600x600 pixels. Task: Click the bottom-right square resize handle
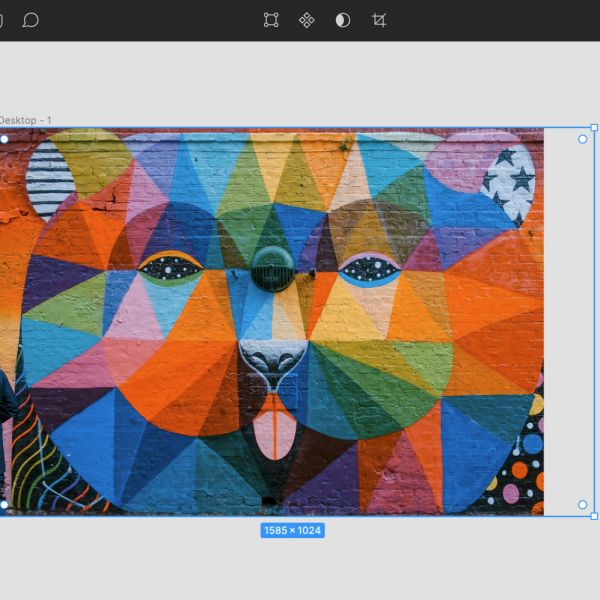[x=594, y=516]
